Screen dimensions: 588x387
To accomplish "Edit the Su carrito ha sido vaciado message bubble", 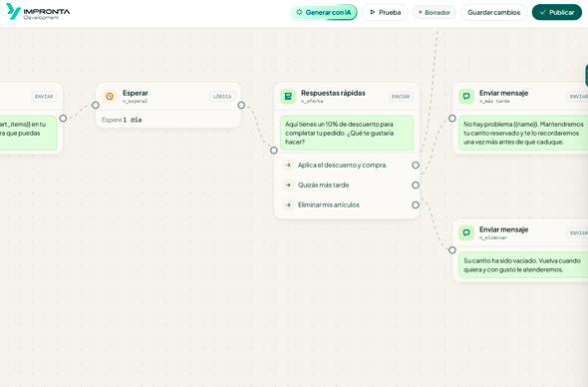I will 523,265.
